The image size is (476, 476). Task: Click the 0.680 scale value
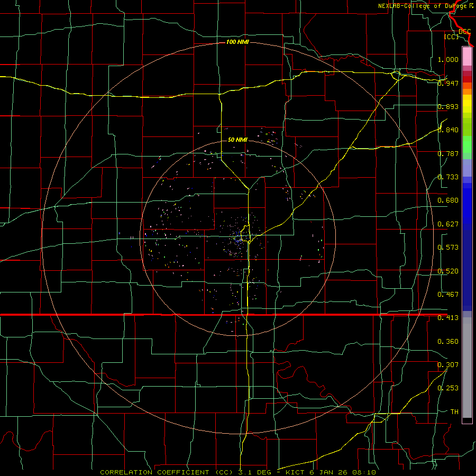point(448,200)
